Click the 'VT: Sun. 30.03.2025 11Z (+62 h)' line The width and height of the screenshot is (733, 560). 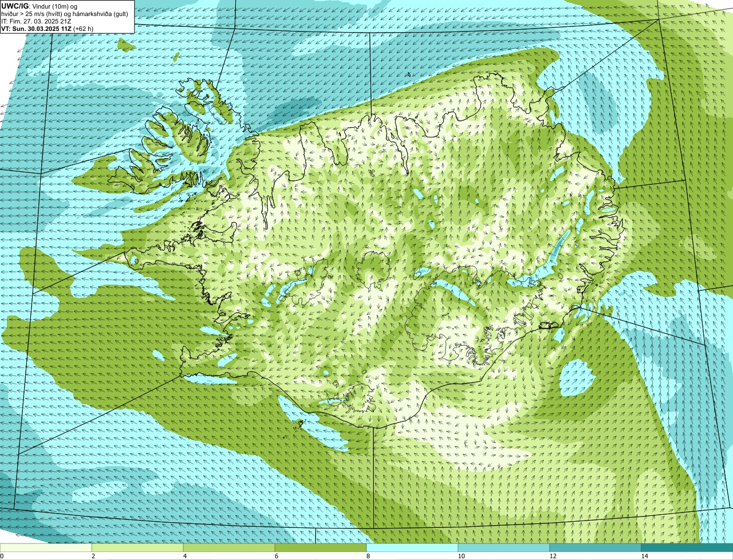coord(48,28)
